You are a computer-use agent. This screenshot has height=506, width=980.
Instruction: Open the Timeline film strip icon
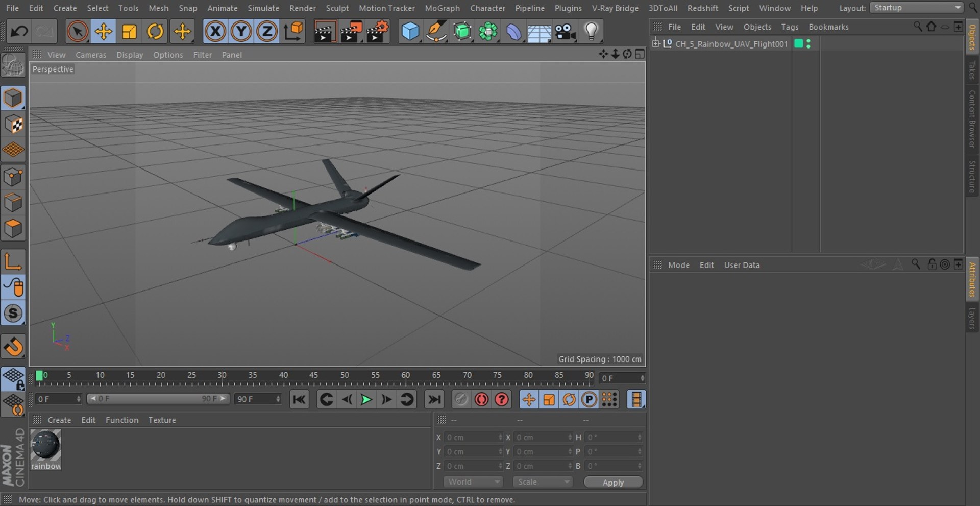tap(636, 399)
